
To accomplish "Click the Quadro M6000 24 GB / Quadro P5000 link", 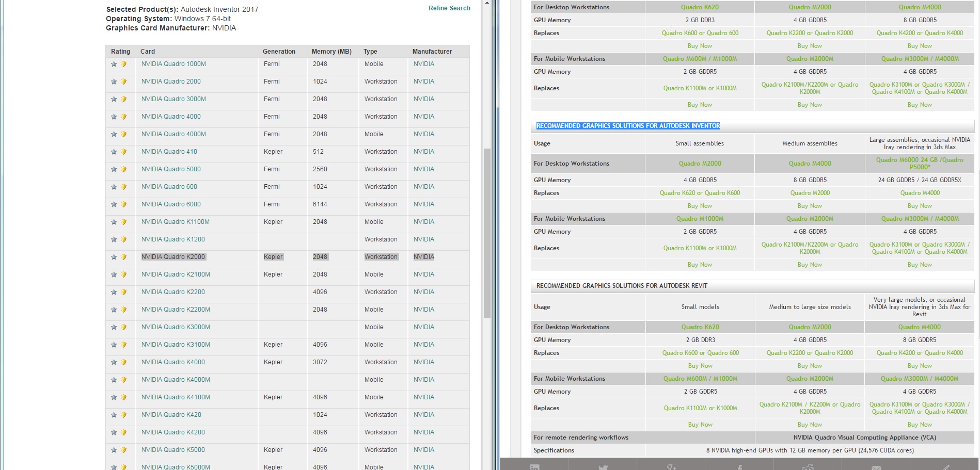I will coord(920,164).
